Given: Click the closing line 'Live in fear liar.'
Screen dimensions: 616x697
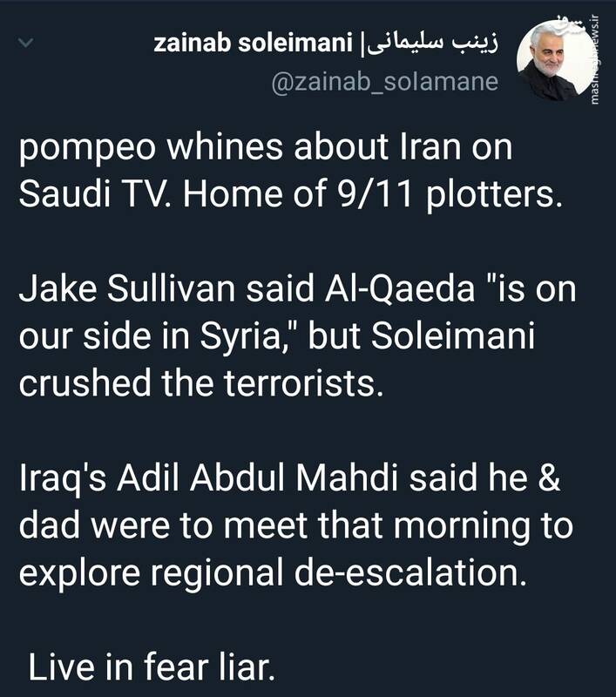Looking at the screenshot, I should coord(152,669).
